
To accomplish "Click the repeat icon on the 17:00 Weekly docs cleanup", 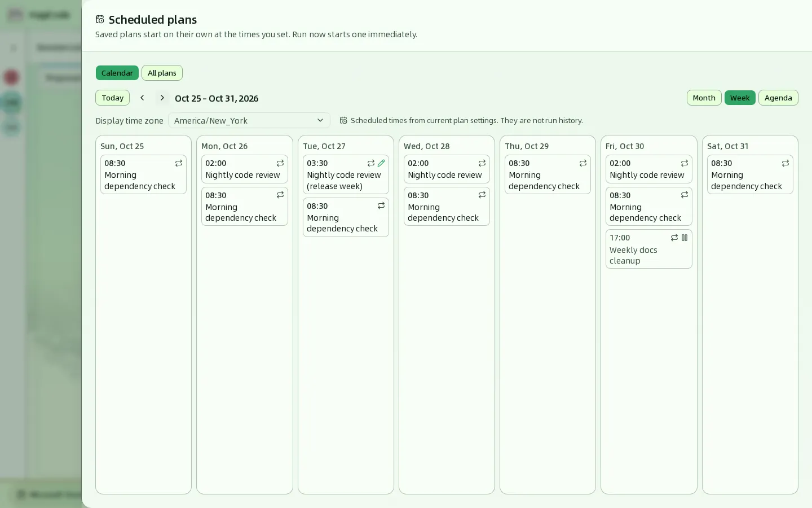I will (x=674, y=238).
